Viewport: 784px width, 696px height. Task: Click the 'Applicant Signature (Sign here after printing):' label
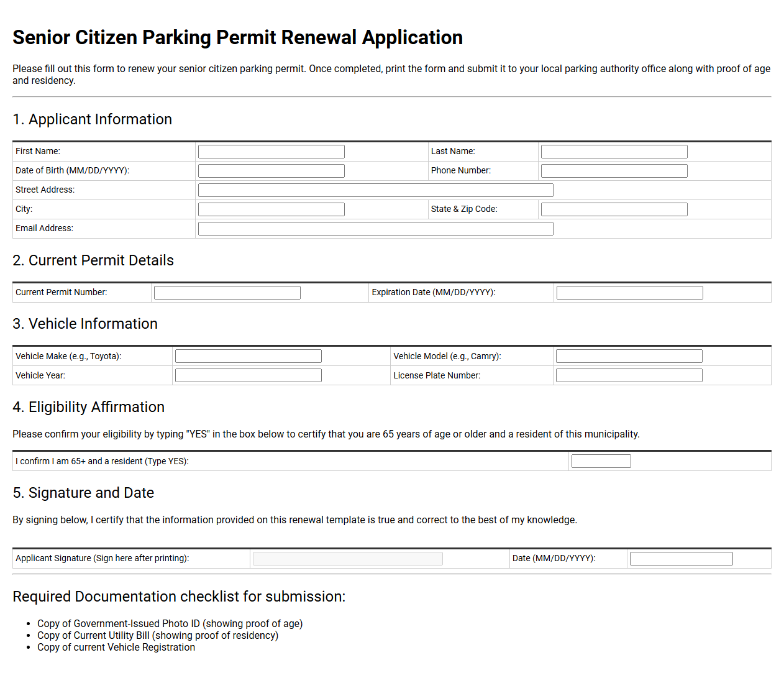[103, 558]
